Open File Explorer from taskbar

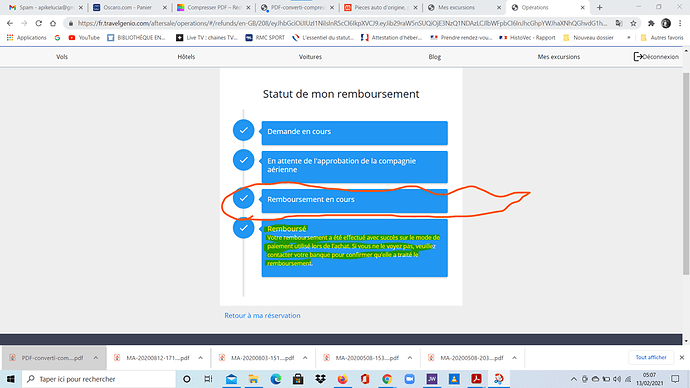(253, 379)
